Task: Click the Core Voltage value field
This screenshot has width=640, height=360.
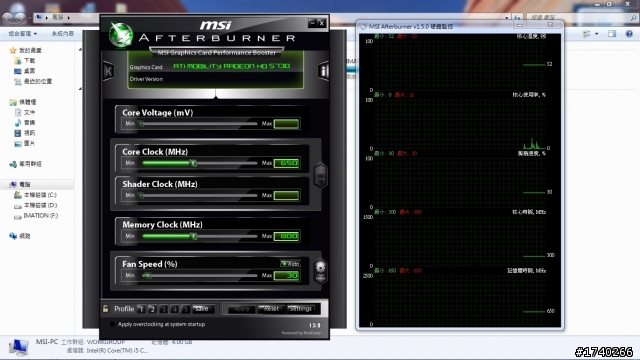Action: [287, 124]
